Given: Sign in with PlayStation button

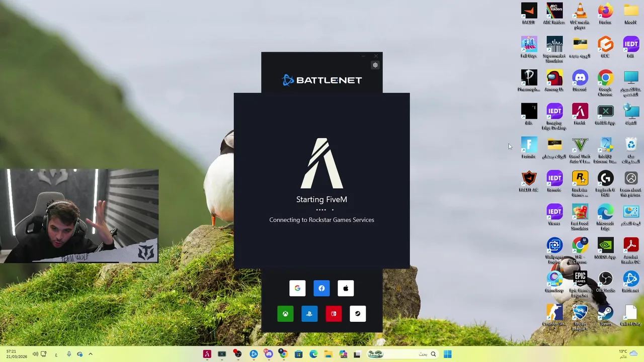Looking at the screenshot, I should pos(309,314).
